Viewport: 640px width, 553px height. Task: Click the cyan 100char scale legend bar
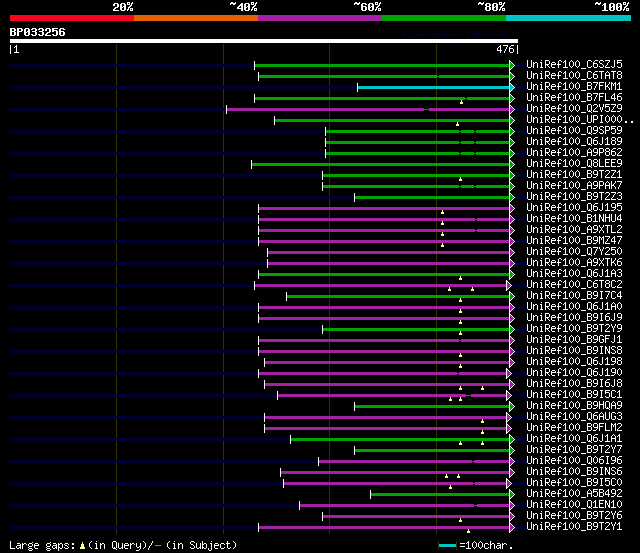point(447,546)
